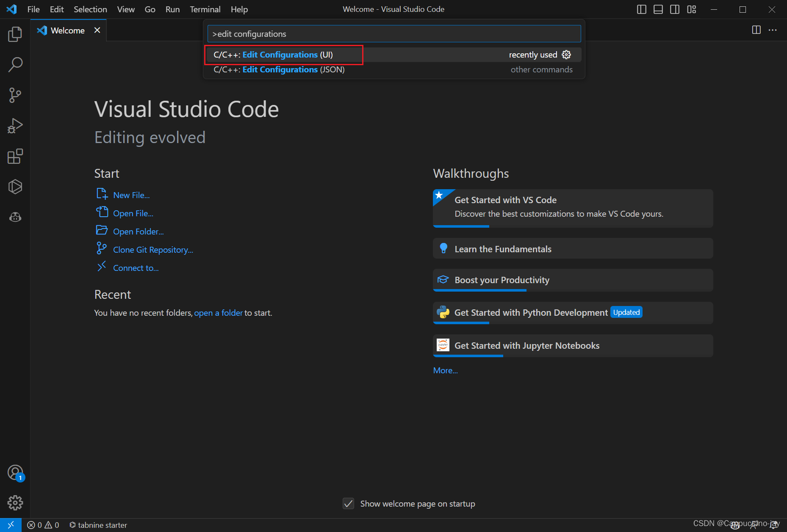Open the Accounts icon with badge

coord(16,473)
